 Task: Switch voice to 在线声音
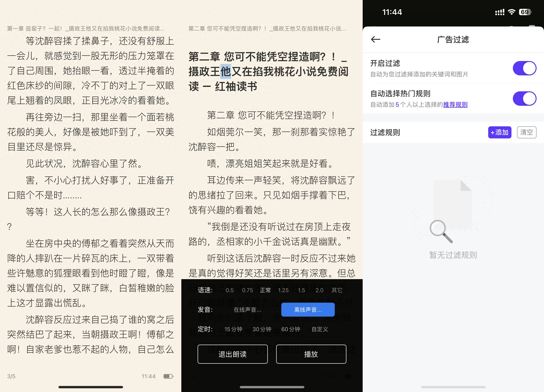point(247,310)
